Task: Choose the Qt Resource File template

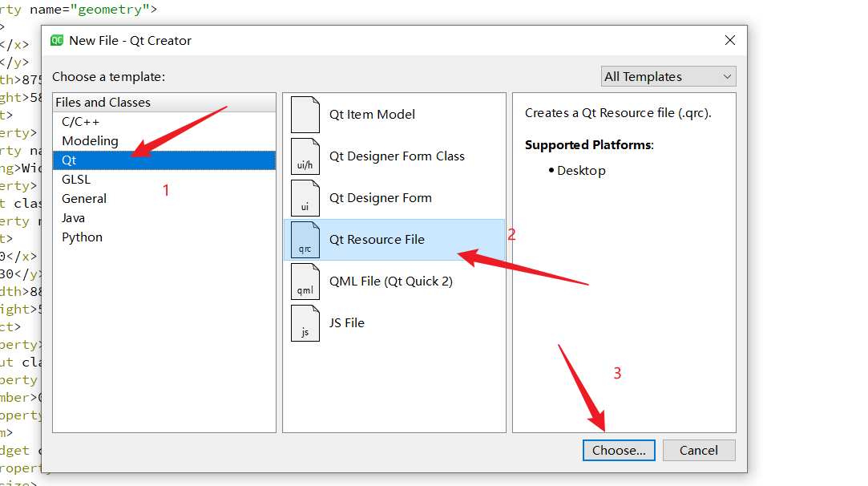Action: (394, 240)
